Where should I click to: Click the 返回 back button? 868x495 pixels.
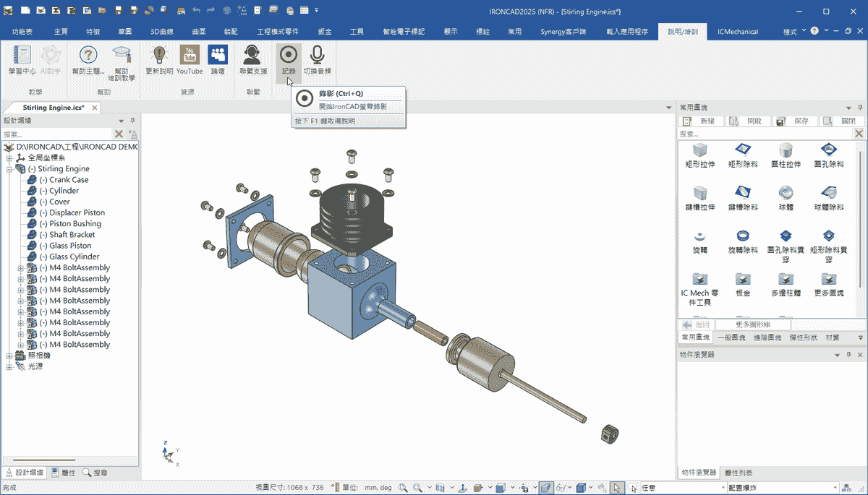coord(696,324)
